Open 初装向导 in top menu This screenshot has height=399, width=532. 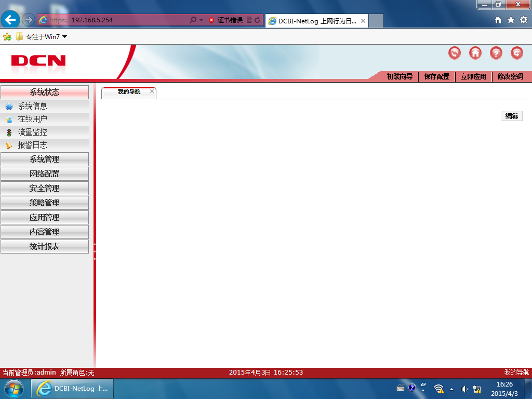tap(400, 77)
